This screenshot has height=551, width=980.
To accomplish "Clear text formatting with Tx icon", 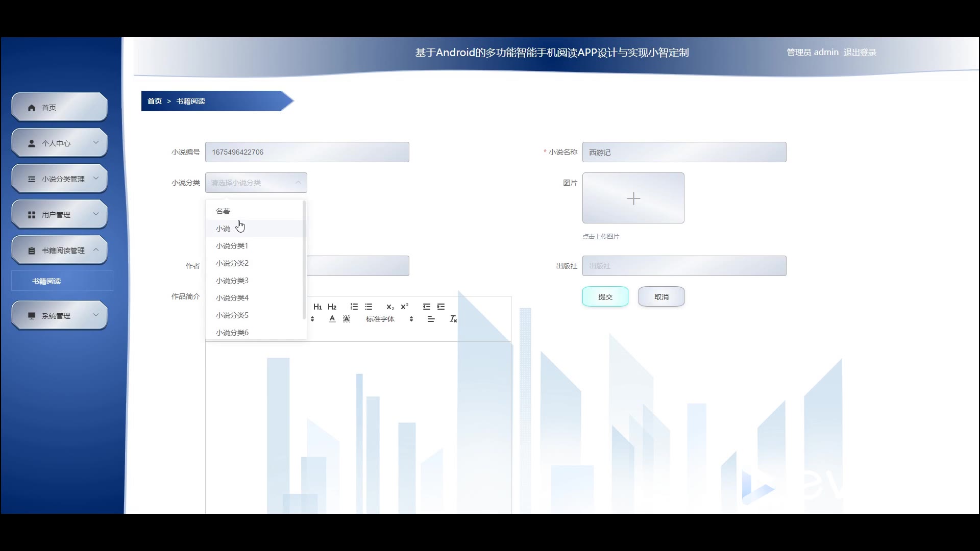I will click(x=453, y=319).
